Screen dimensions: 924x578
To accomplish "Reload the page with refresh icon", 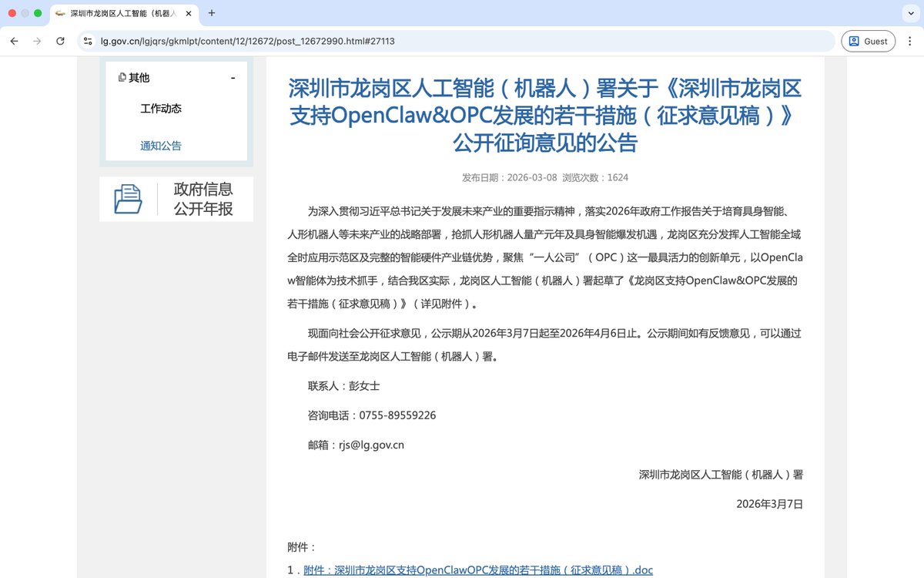I will point(60,41).
